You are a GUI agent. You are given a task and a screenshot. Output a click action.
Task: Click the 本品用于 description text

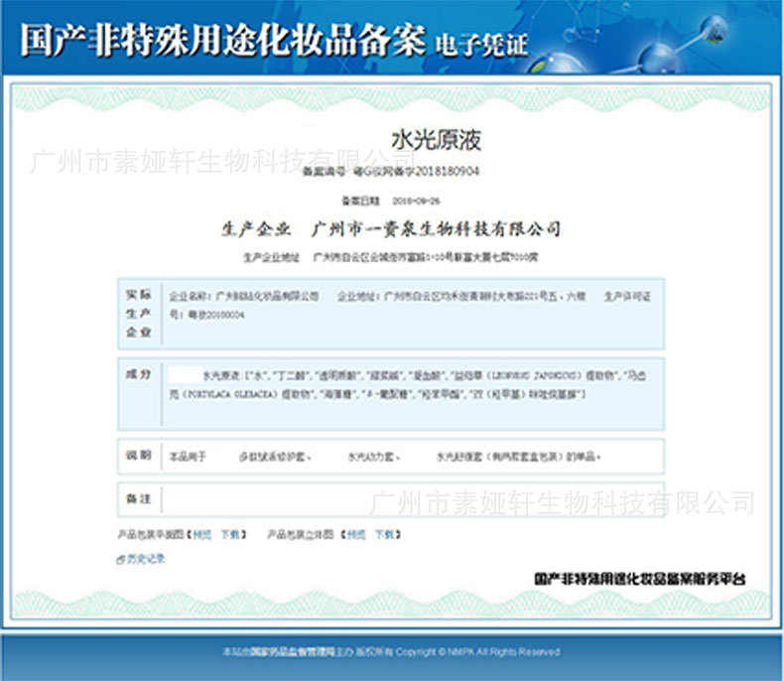coord(385,457)
